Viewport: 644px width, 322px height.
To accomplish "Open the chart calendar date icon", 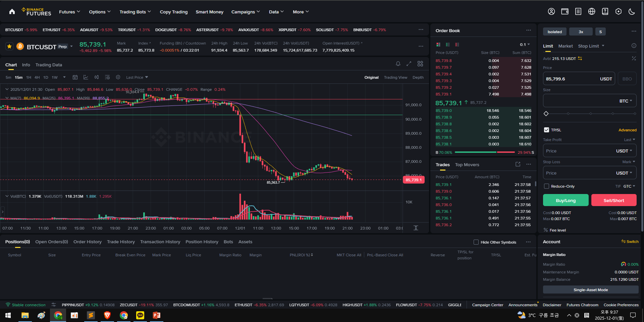I will pos(75,77).
